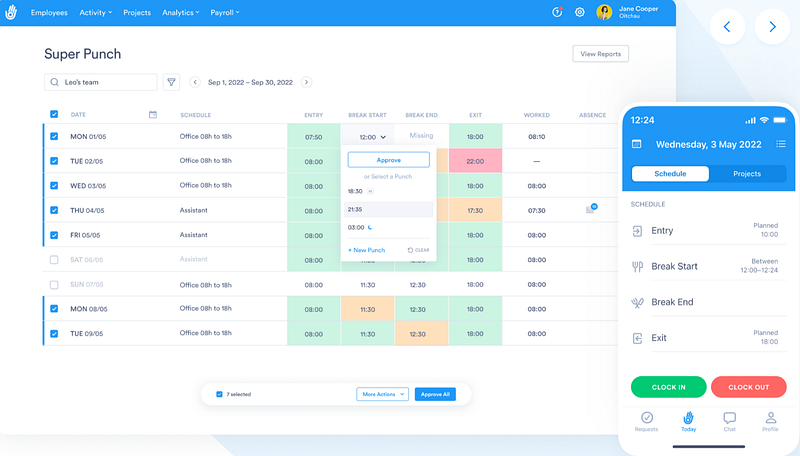Screen dimensions: 800x456
Task: Click the View Reports button
Action: click(601, 54)
